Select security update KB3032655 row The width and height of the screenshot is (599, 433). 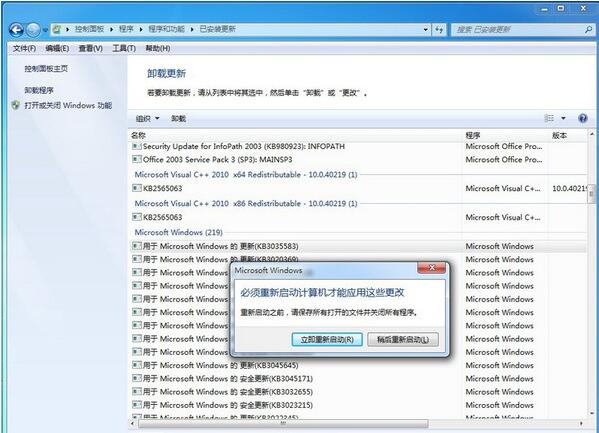coord(359,392)
